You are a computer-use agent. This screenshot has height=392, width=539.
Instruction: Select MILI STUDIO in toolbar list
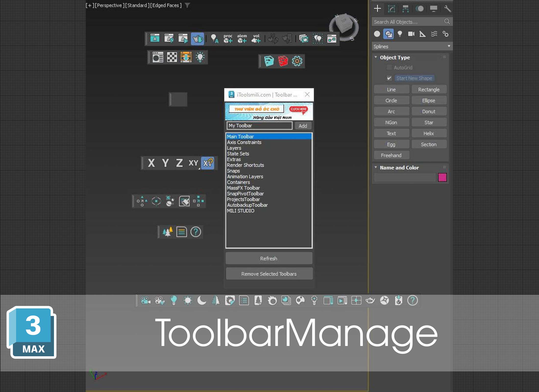coord(240,211)
